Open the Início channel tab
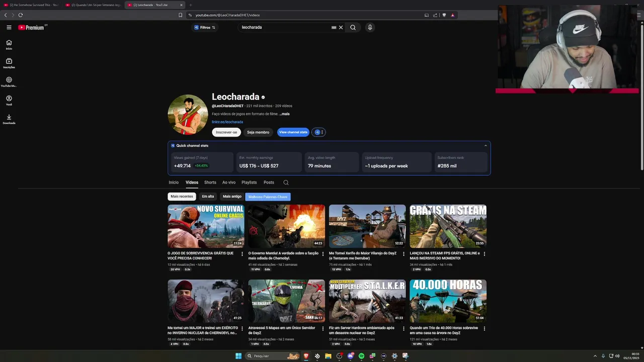The image size is (644, 362). pyautogui.click(x=174, y=183)
